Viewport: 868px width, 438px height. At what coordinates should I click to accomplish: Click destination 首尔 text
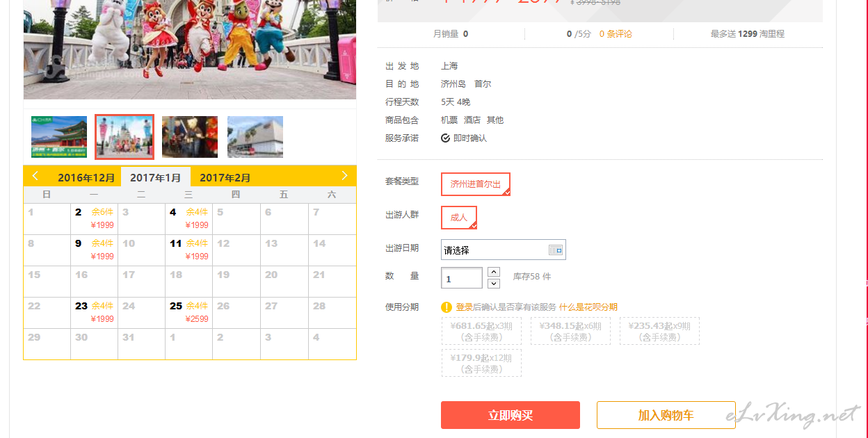(x=483, y=84)
